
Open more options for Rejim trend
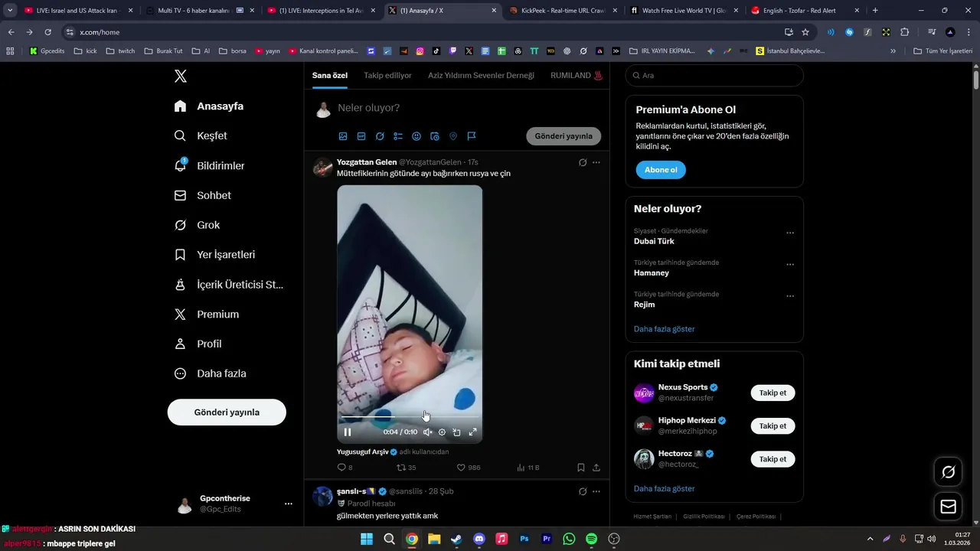point(790,296)
